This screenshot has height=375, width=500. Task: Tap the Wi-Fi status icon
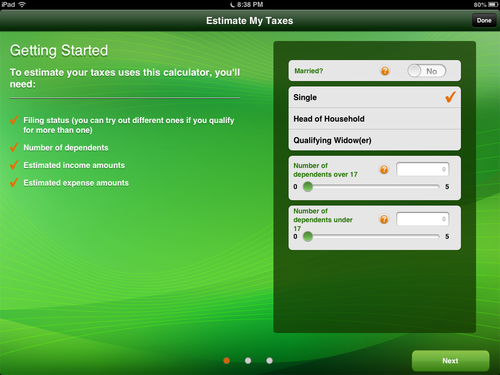pyautogui.click(x=22, y=4)
